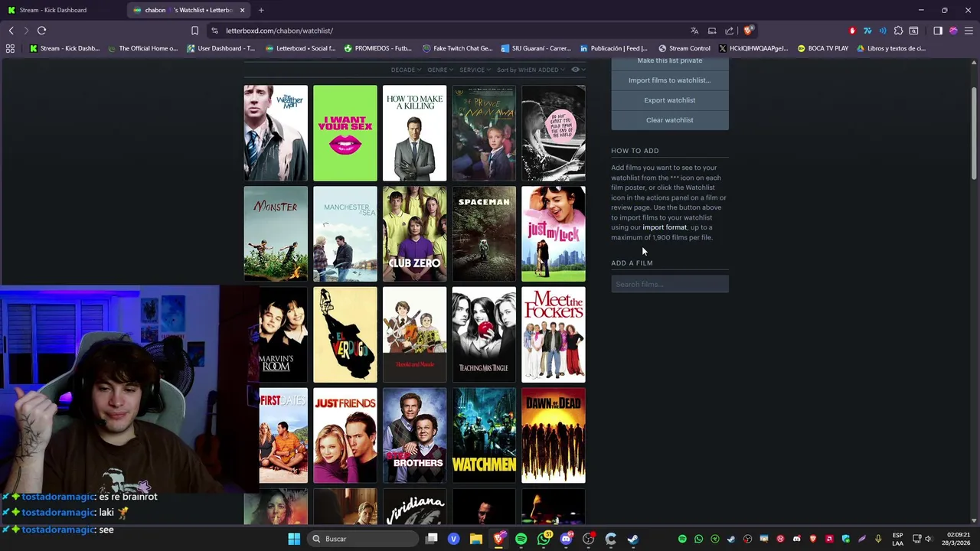The image size is (980, 551).
Task: Open the Windows Start menu
Action: [x=294, y=539]
